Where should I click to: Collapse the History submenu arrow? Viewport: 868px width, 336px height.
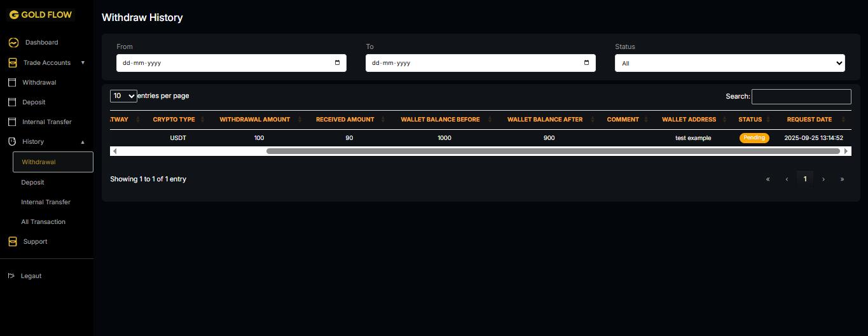coord(83,142)
